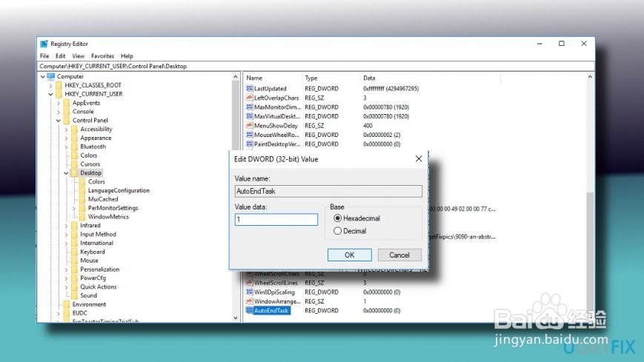
Task: Expand the Input Method node
Action: (66, 235)
